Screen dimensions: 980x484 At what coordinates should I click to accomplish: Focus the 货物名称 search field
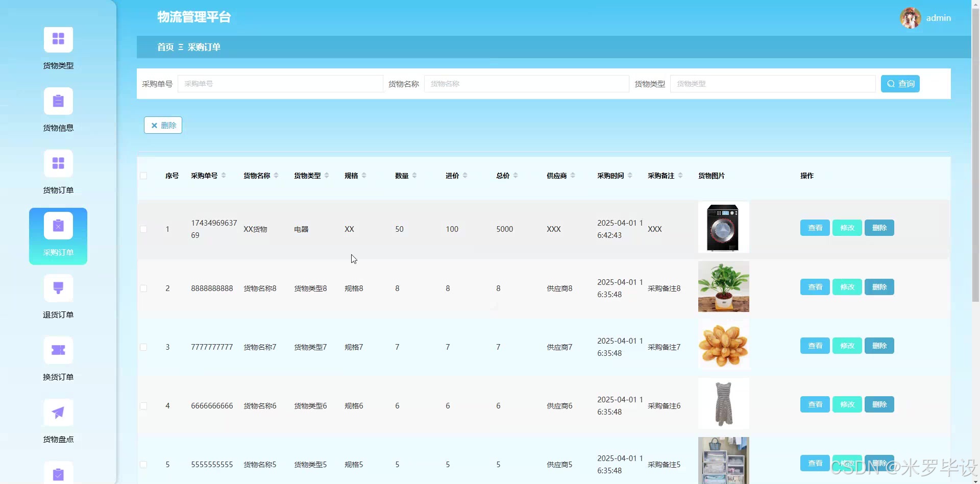[527, 84]
